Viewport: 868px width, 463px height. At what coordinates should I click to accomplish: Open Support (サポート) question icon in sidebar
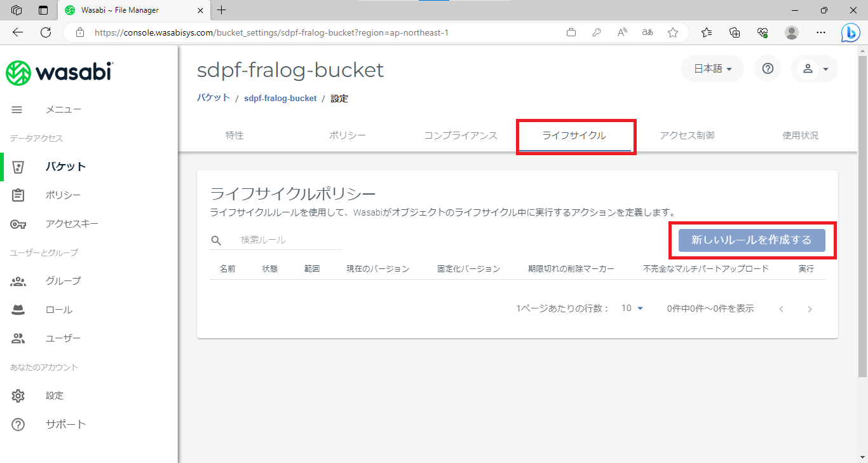18,424
